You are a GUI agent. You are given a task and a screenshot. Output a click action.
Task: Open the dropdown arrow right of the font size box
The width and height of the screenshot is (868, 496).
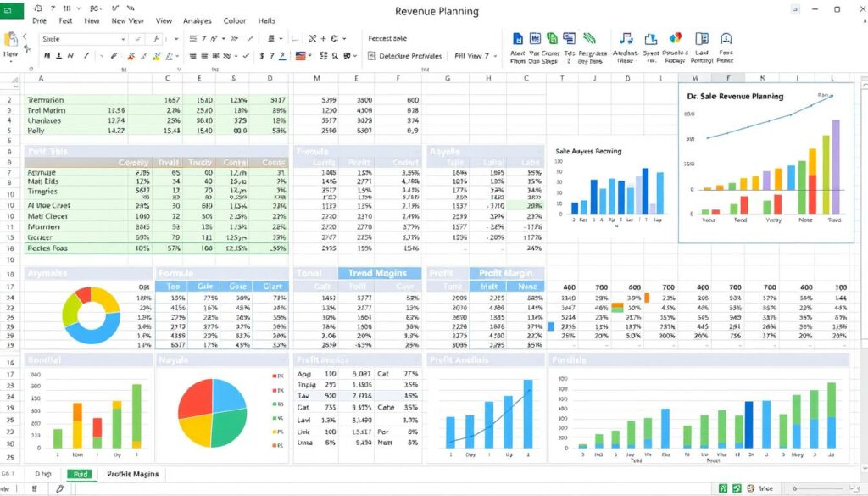pyautogui.click(x=176, y=39)
